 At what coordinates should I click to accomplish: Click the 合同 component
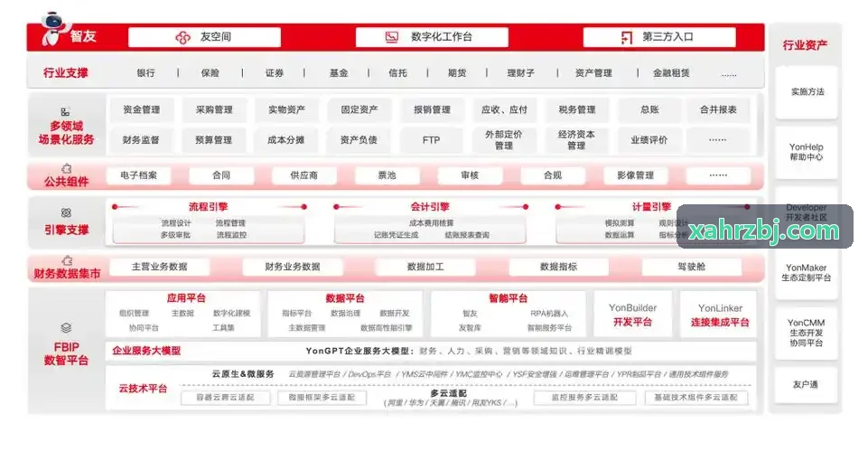[221, 175]
